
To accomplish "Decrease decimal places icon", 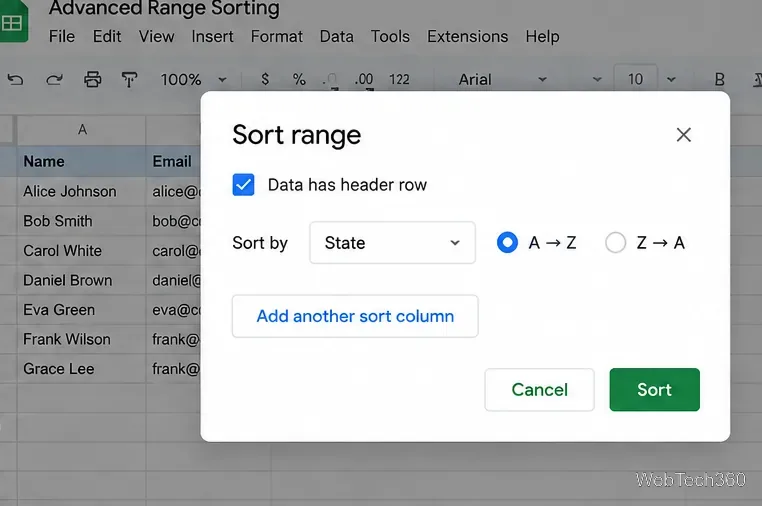I will [x=330, y=80].
